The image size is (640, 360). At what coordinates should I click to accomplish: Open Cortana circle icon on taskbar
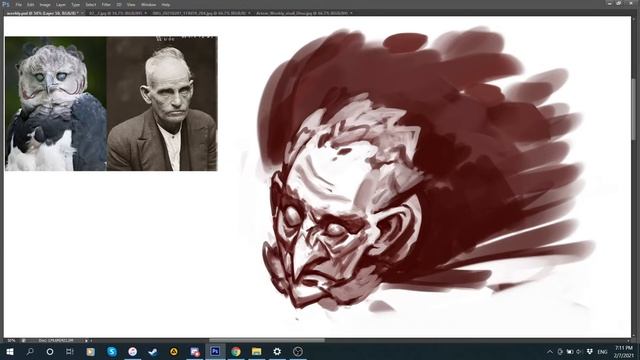coord(50,351)
